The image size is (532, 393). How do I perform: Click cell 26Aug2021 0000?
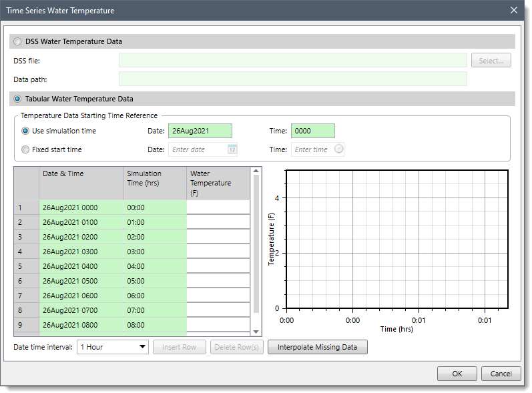[x=81, y=208]
